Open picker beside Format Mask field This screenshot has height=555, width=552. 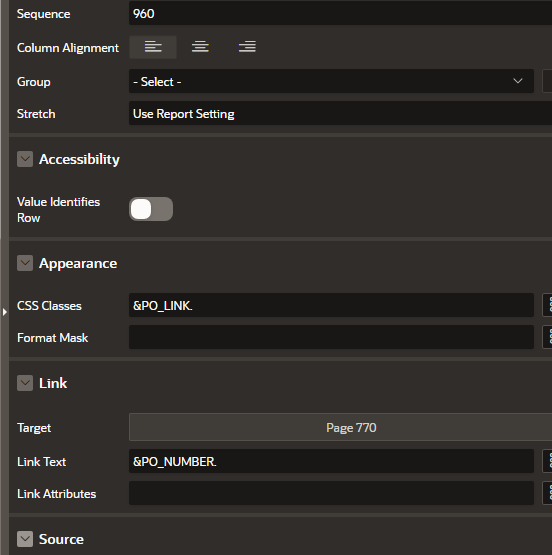click(547, 337)
